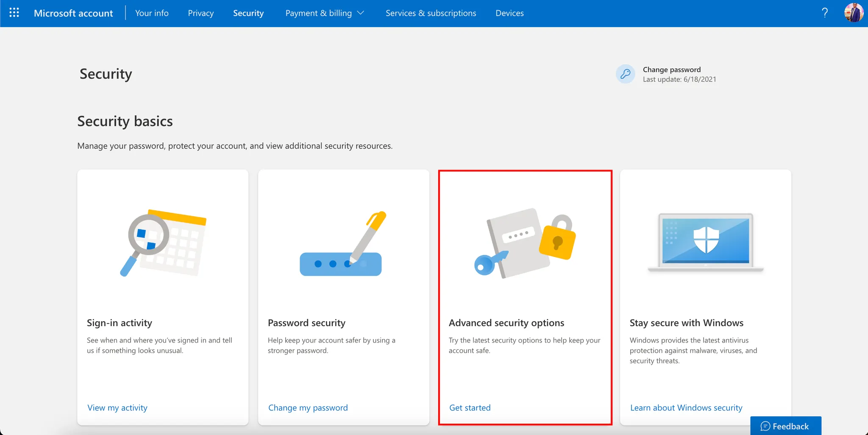The height and width of the screenshot is (435, 868).
Task: Click the Password security card title
Action: tap(306, 323)
